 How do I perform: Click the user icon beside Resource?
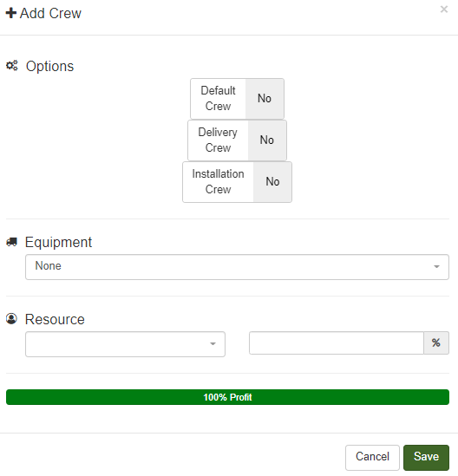(11, 319)
